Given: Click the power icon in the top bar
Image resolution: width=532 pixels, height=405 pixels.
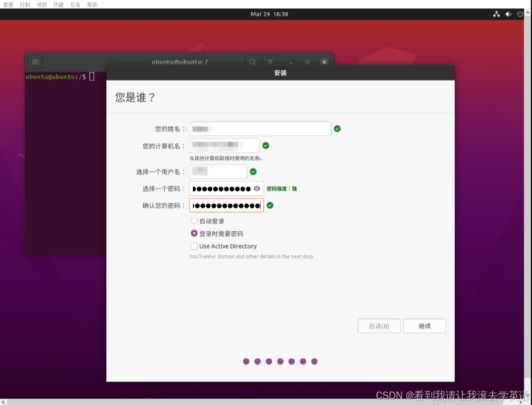Looking at the screenshot, I should pos(520,13).
